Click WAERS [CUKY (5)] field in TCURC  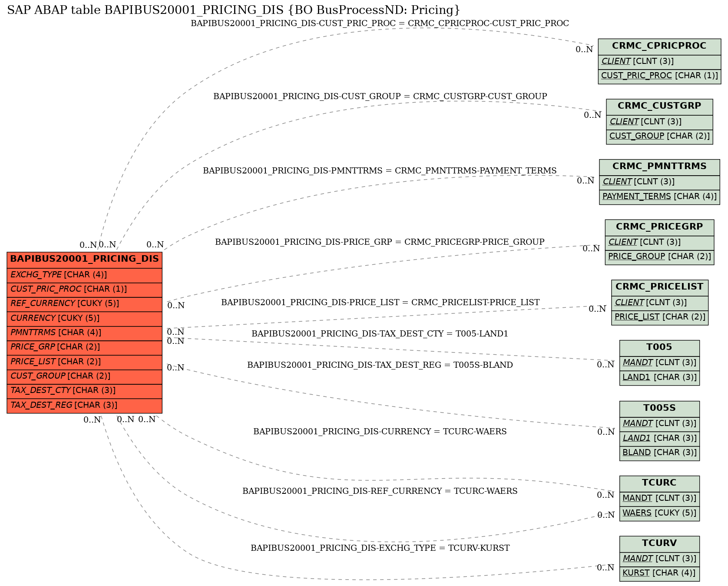pos(659,513)
